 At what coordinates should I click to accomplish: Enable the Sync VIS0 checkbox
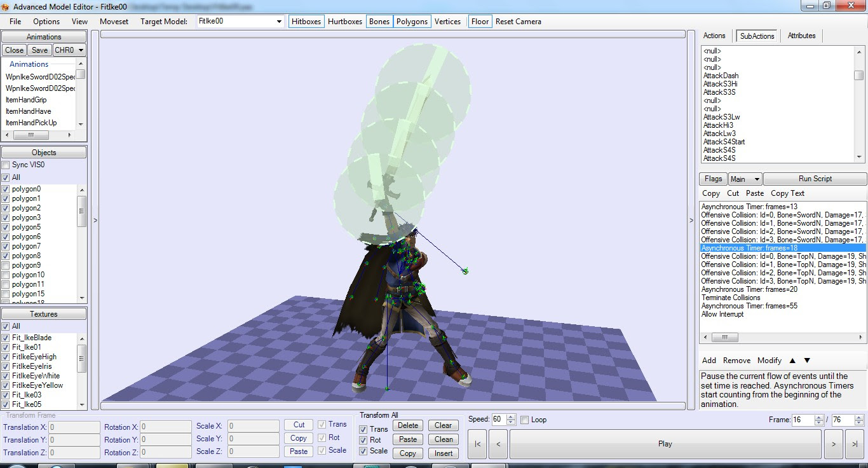tap(6, 165)
